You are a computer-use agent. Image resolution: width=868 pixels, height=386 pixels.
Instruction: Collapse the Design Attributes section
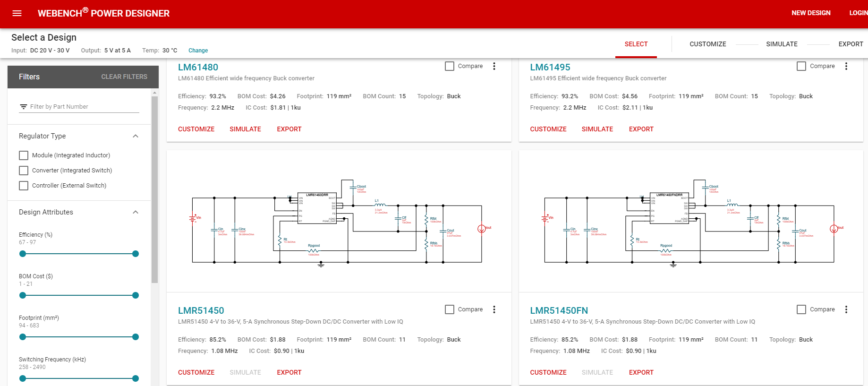point(136,212)
